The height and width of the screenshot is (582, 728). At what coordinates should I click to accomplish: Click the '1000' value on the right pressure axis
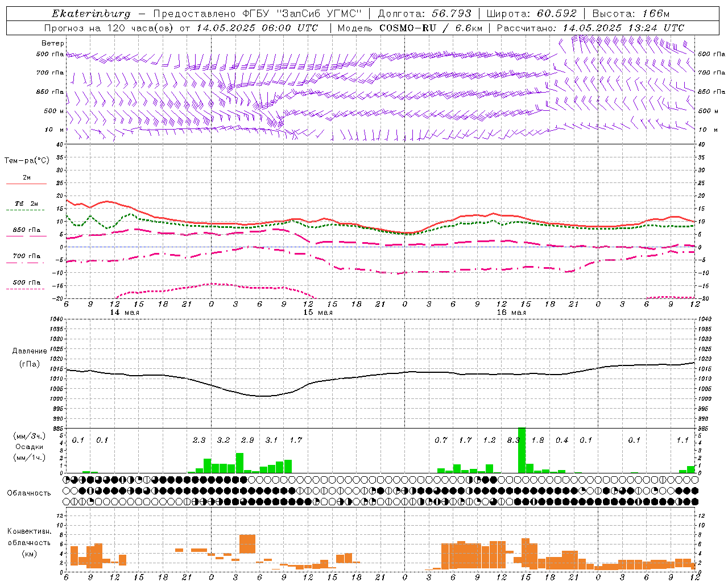pyautogui.click(x=705, y=399)
